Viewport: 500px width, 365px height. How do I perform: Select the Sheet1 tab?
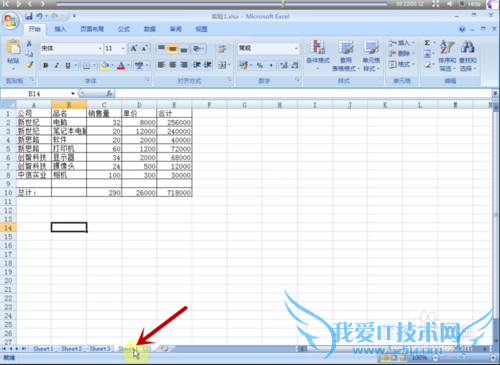point(43,349)
